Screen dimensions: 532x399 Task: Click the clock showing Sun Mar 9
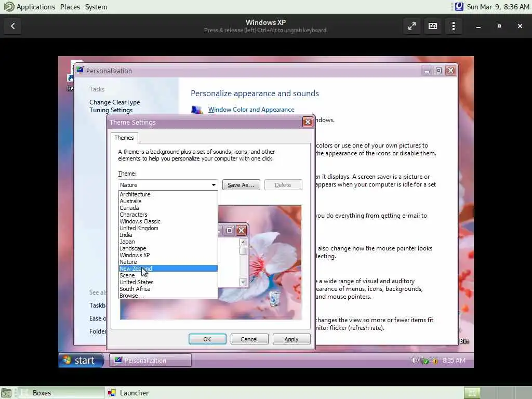pyautogui.click(x=498, y=7)
